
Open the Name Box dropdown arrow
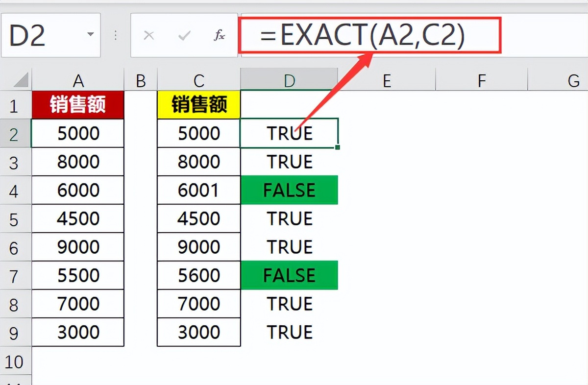90,35
